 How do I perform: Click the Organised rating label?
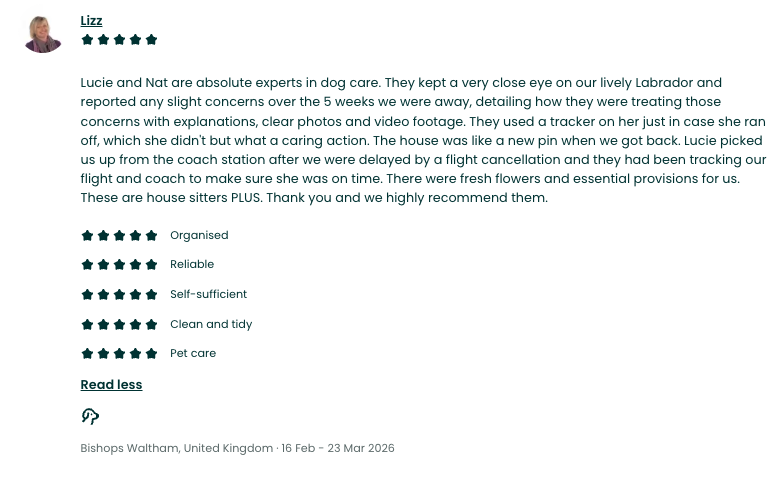(x=199, y=235)
